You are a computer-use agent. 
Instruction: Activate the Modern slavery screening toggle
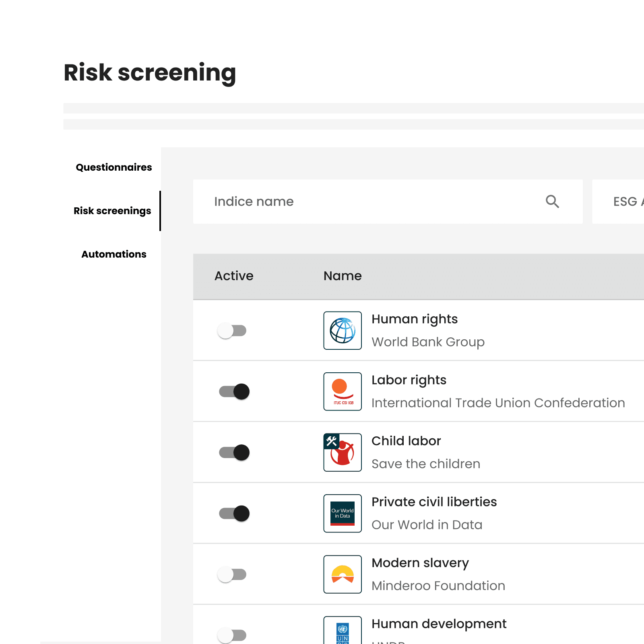pos(232,574)
